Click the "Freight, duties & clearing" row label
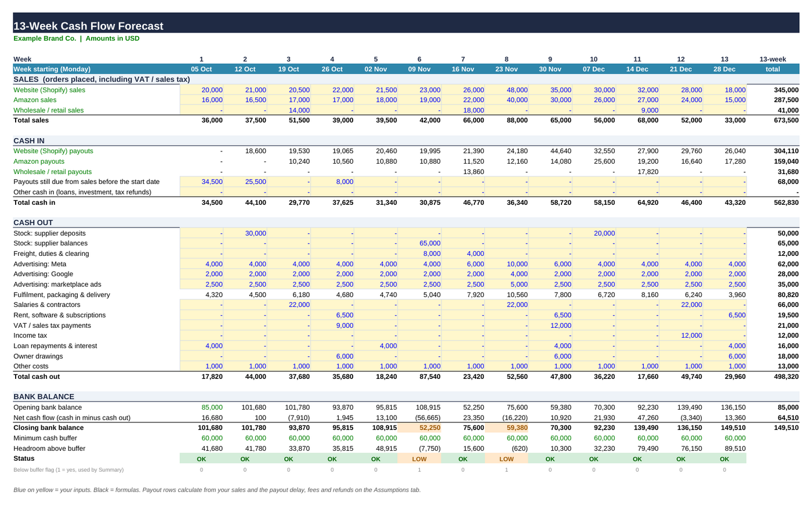The height and width of the screenshot is (506, 812). (x=51, y=254)
